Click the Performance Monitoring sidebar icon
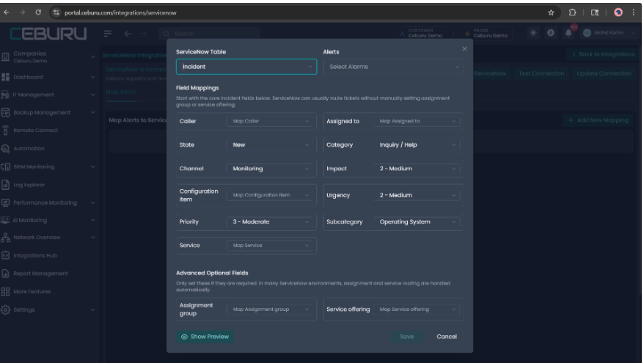The image size is (644, 363). pos(5,203)
